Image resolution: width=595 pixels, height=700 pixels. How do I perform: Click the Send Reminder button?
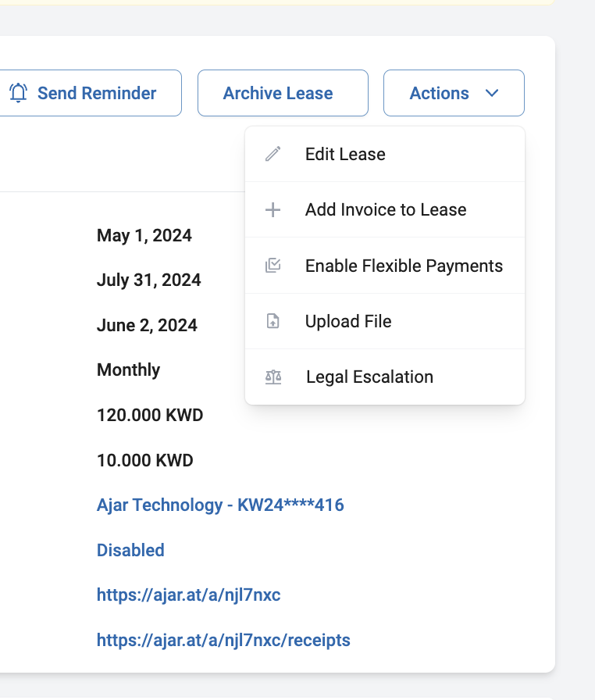pos(91,93)
